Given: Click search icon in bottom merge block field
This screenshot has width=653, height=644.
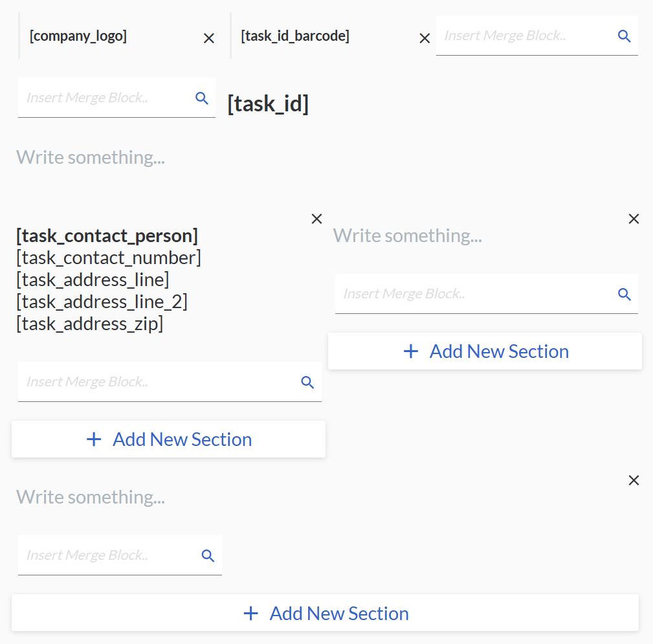Looking at the screenshot, I should [208, 556].
